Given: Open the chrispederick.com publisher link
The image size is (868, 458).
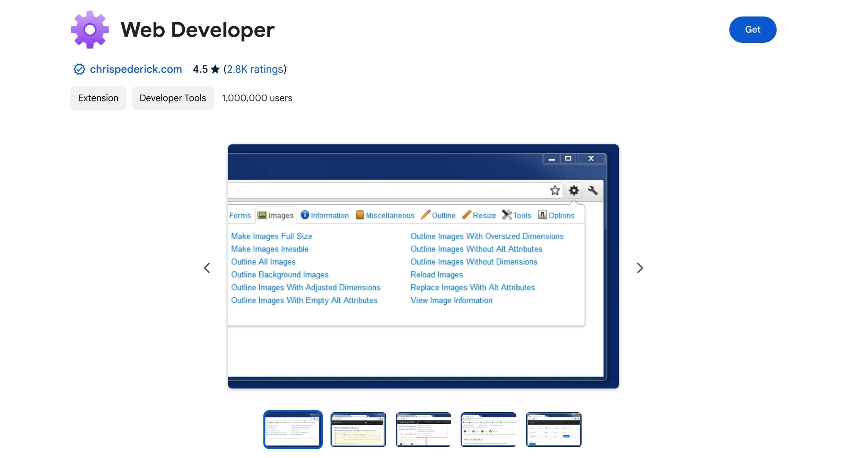Looking at the screenshot, I should click(136, 69).
